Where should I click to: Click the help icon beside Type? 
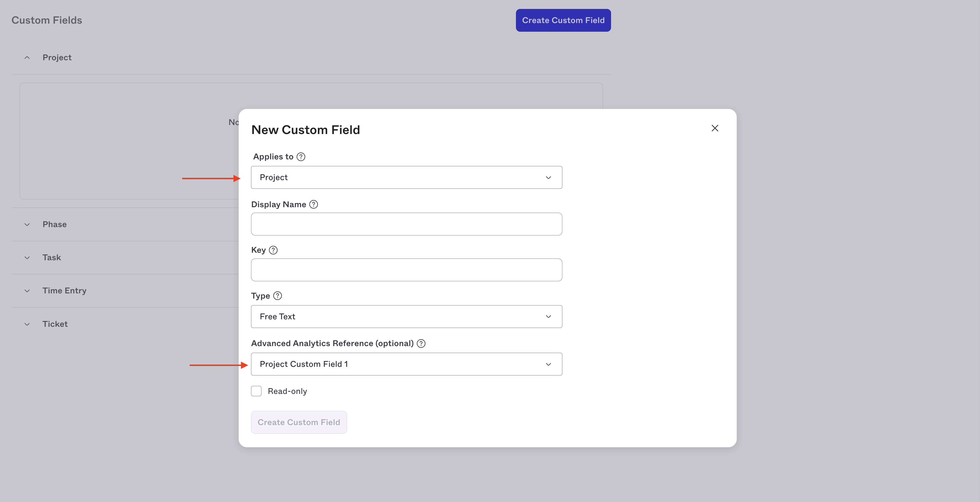tap(278, 295)
